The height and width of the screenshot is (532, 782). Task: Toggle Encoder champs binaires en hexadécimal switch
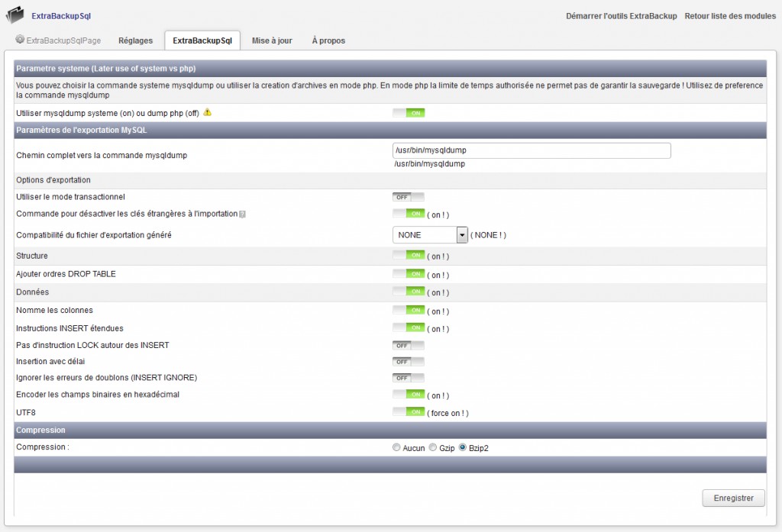tap(409, 395)
